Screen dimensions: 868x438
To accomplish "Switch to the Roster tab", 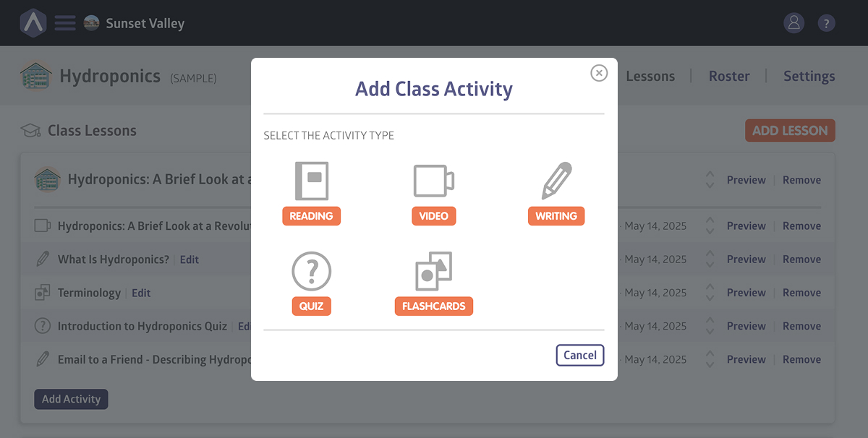I will click(x=728, y=75).
